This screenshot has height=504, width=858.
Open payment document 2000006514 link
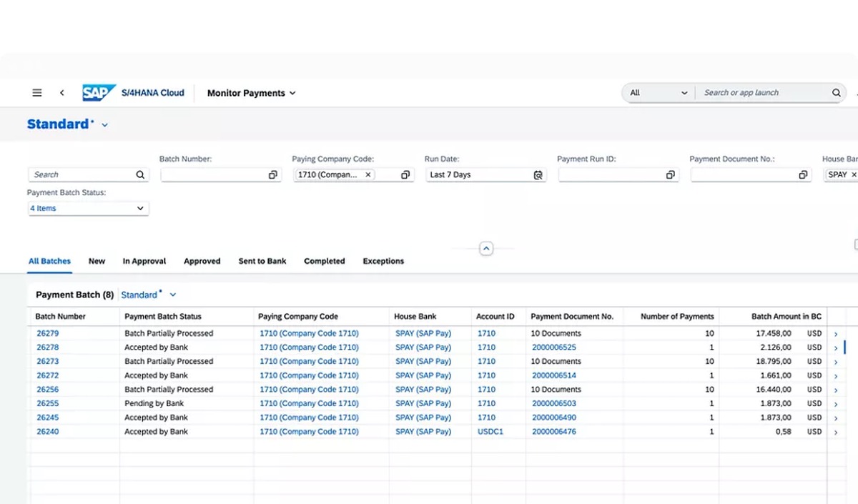(x=554, y=375)
